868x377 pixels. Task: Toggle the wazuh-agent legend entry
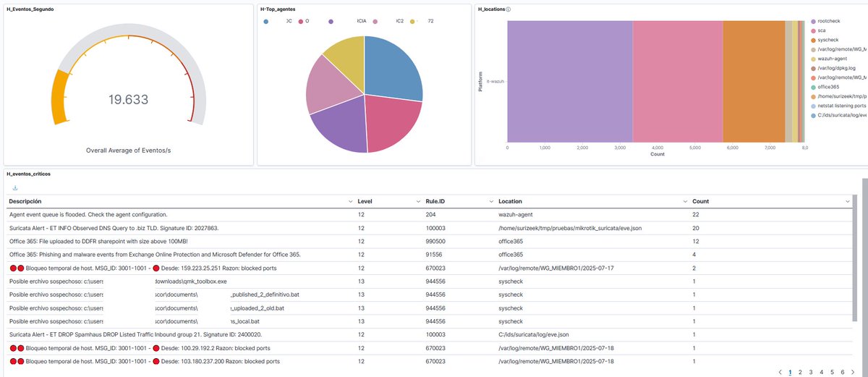point(828,59)
